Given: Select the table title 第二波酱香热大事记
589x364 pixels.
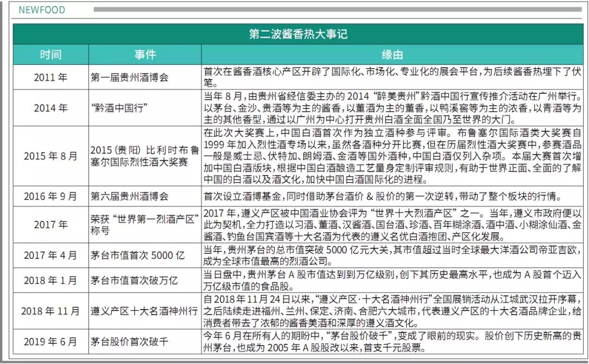Looking at the screenshot, I should tap(298, 34).
